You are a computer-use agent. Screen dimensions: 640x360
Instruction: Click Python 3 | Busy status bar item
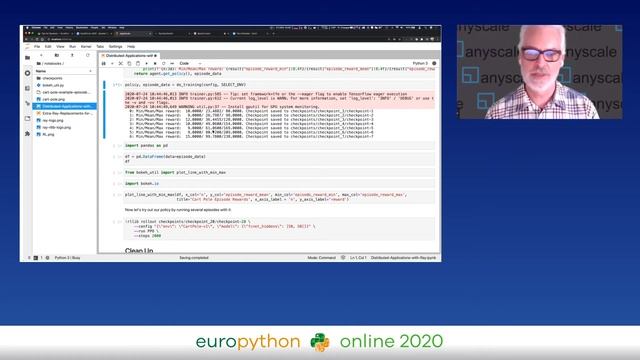[x=67, y=258]
